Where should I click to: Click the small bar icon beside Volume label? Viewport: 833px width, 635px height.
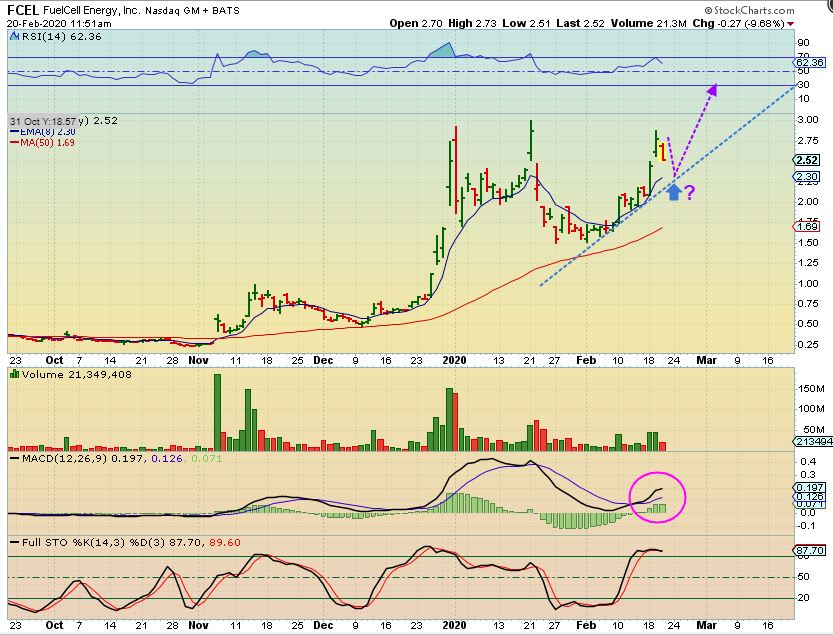(x=13, y=374)
